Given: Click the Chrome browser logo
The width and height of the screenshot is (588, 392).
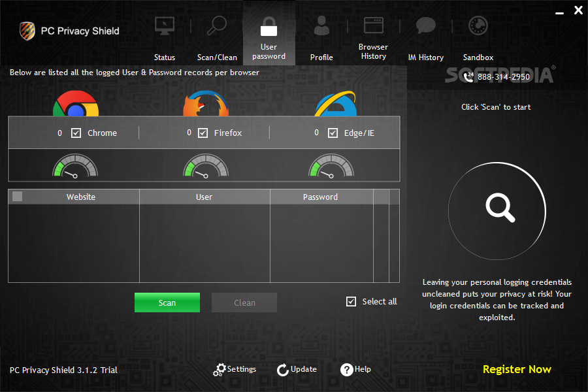Looking at the screenshot, I should tap(76, 103).
